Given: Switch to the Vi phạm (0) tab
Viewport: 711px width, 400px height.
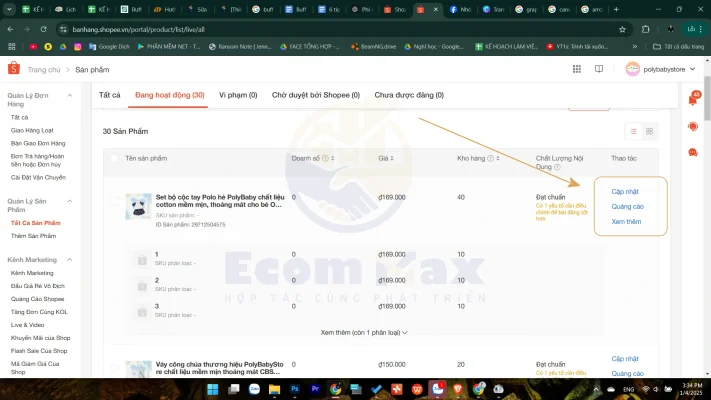Looking at the screenshot, I should (x=238, y=95).
